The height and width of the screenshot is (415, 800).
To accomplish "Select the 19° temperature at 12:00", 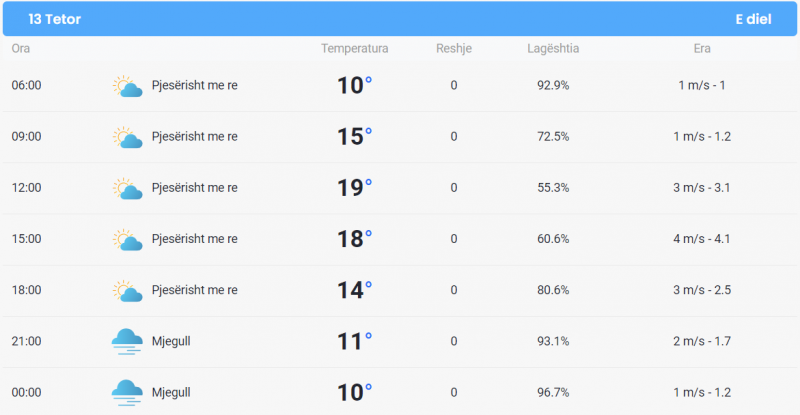I will pos(355,187).
